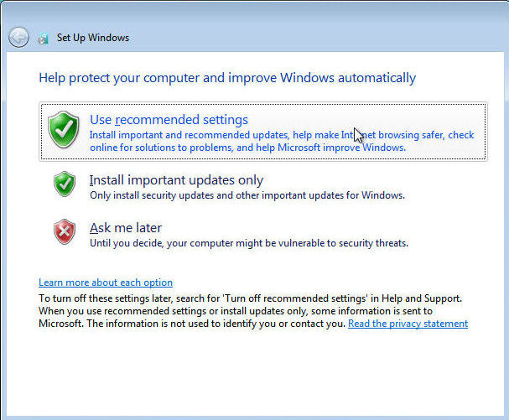Click the green shield beside important updates
This screenshot has width=509, height=420.
(65, 184)
